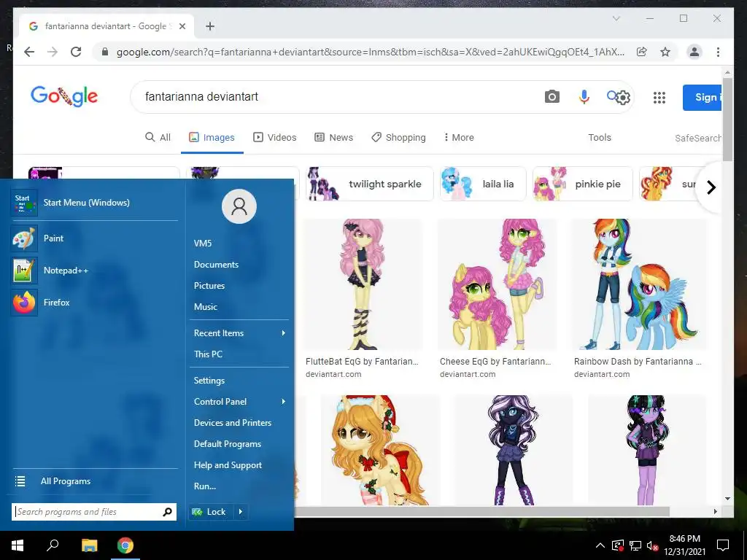747x560 pixels.
Task: Click the Lock button
Action: click(x=211, y=512)
